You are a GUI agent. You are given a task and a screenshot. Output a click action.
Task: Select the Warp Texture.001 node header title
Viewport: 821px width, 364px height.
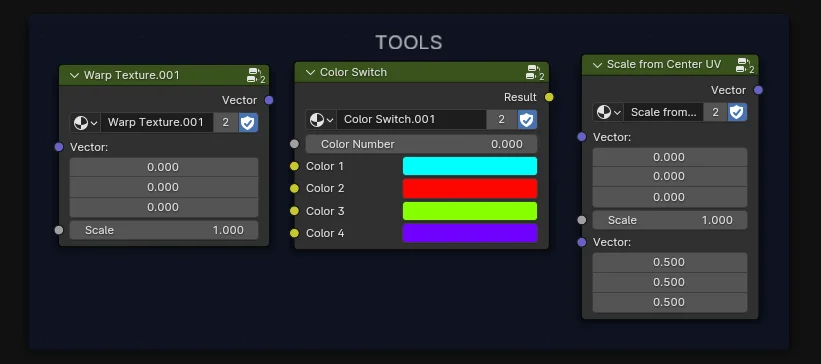click(x=131, y=75)
